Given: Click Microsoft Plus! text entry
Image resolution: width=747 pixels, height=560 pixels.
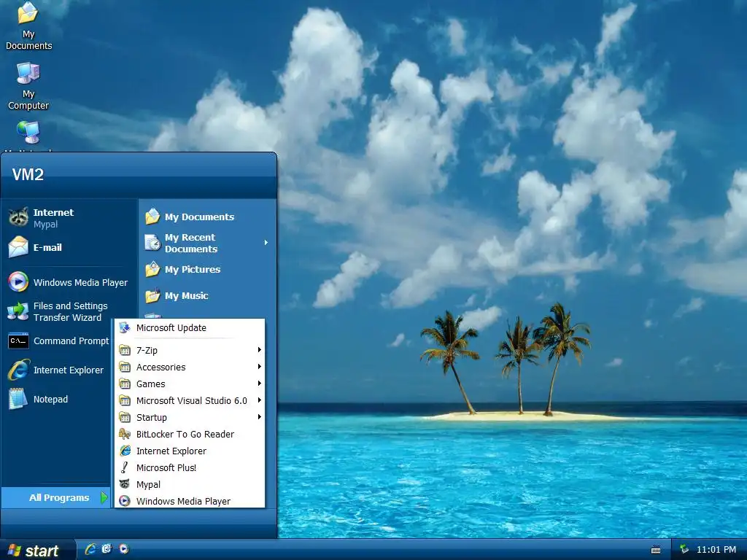Looking at the screenshot, I should click(x=166, y=467).
